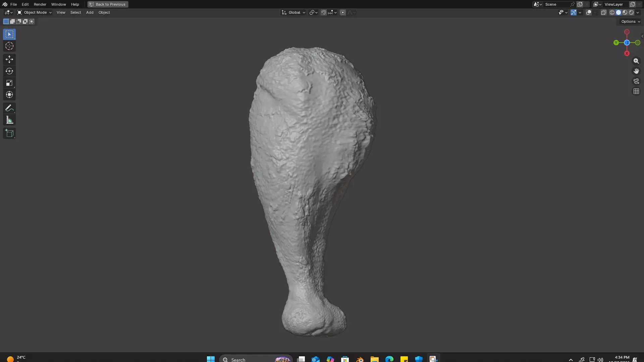Image resolution: width=644 pixels, height=362 pixels.
Task: Open the scene browse dropdown
Action: (x=538, y=4)
